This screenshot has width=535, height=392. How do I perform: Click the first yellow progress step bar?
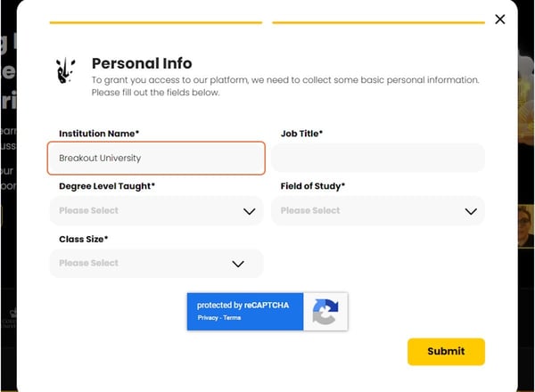click(156, 22)
